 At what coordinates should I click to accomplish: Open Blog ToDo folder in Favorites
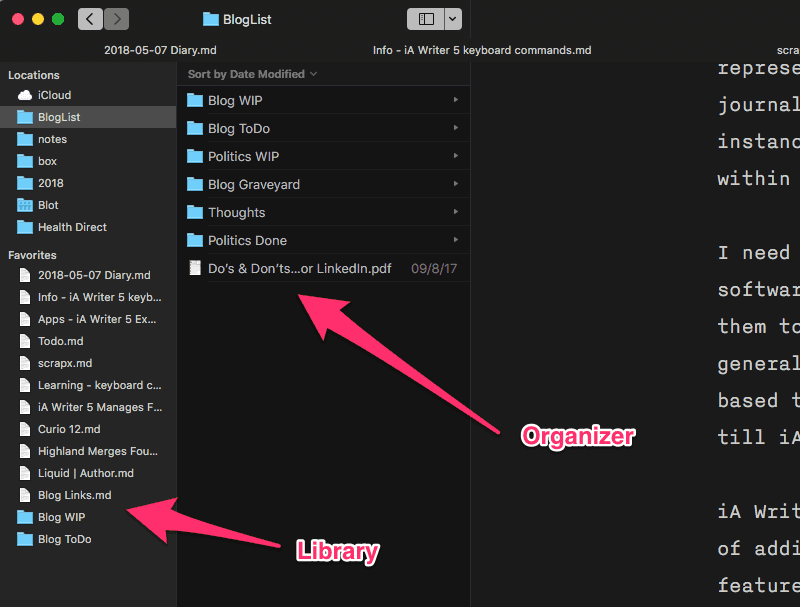pos(88,539)
